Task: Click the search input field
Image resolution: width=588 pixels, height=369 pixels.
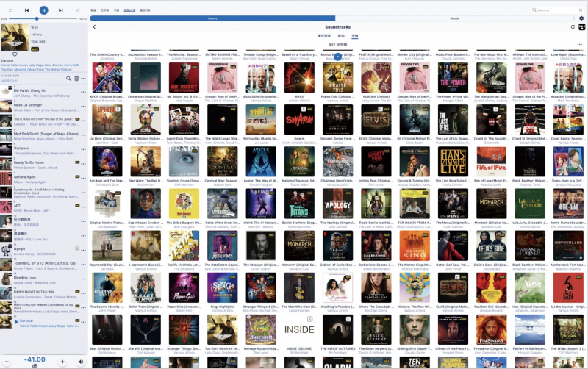Action: pyautogui.click(x=555, y=10)
